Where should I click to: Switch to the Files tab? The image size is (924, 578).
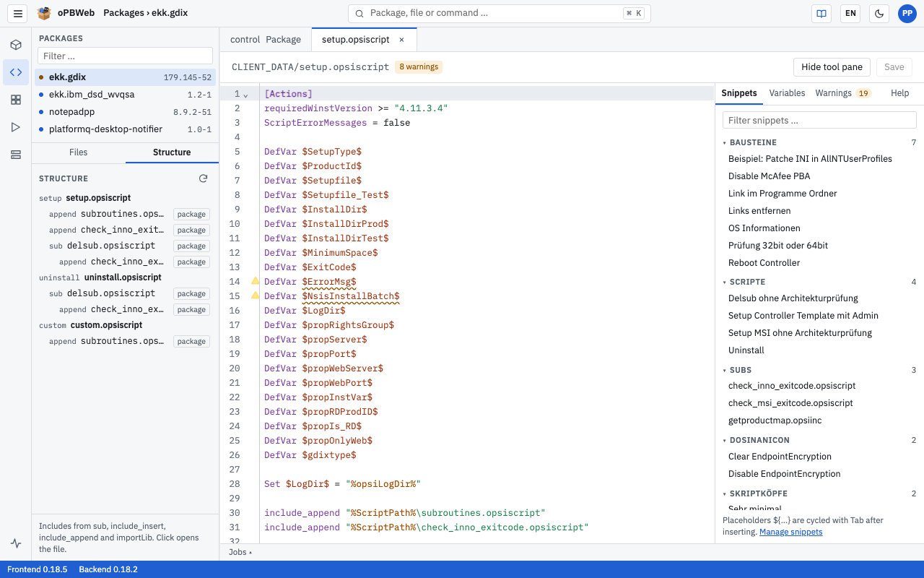(79, 152)
